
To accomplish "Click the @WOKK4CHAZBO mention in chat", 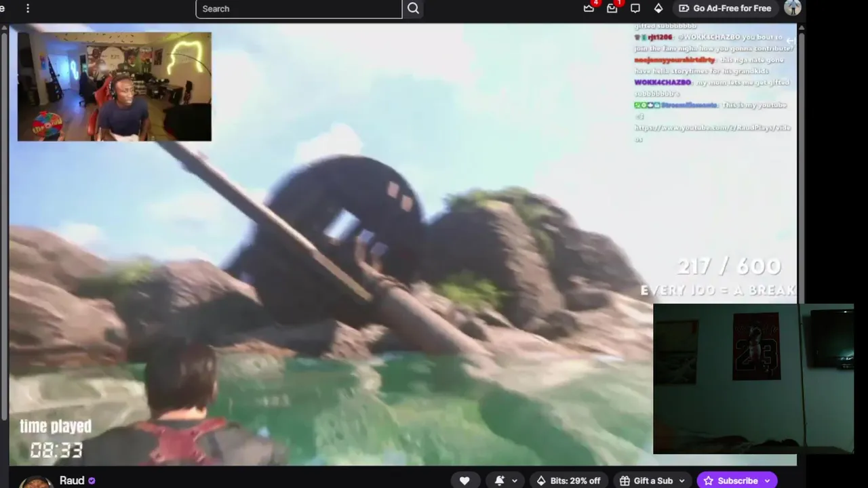I will coord(709,37).
